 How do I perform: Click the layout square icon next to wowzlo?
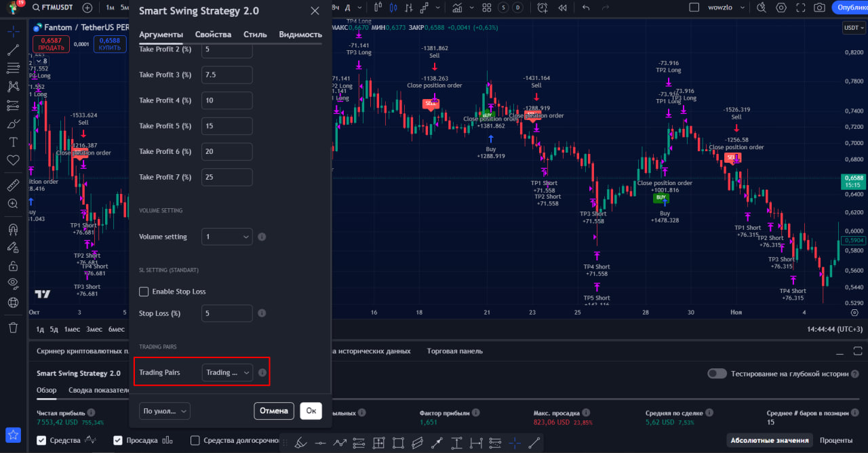click(x=694, y=8)
